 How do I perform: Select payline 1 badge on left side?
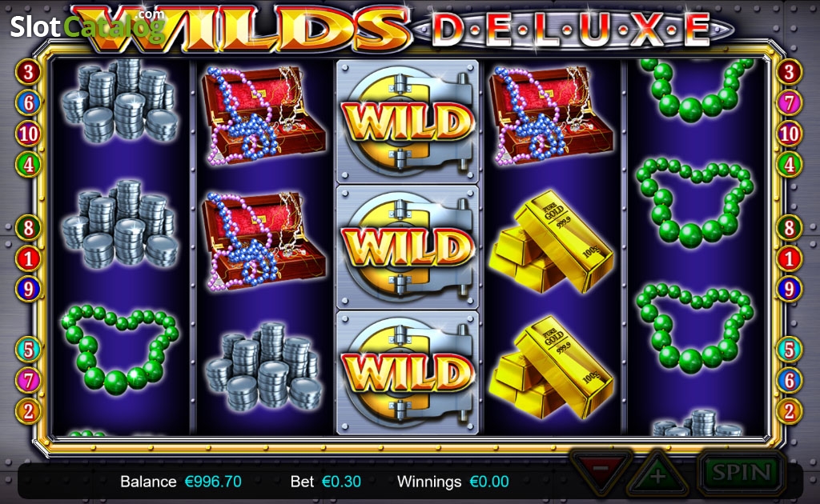(28, 258)
